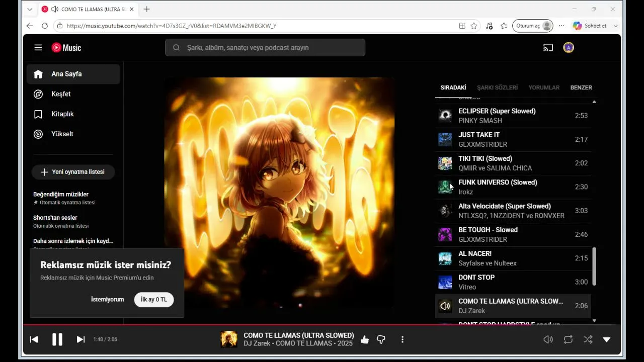Click the YouTube Music logo

pyautogui.click(x=66, y=48)
